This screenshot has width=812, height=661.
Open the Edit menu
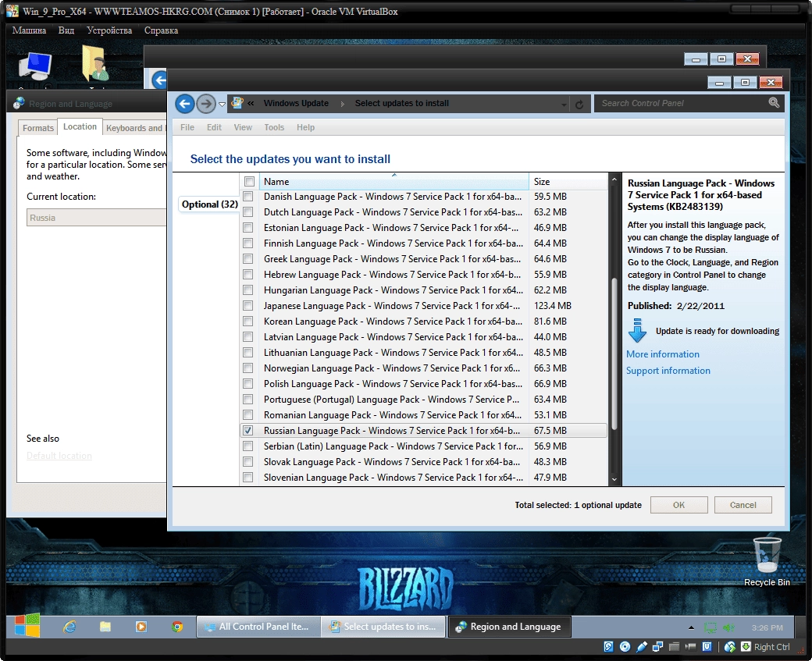(214, 127)
